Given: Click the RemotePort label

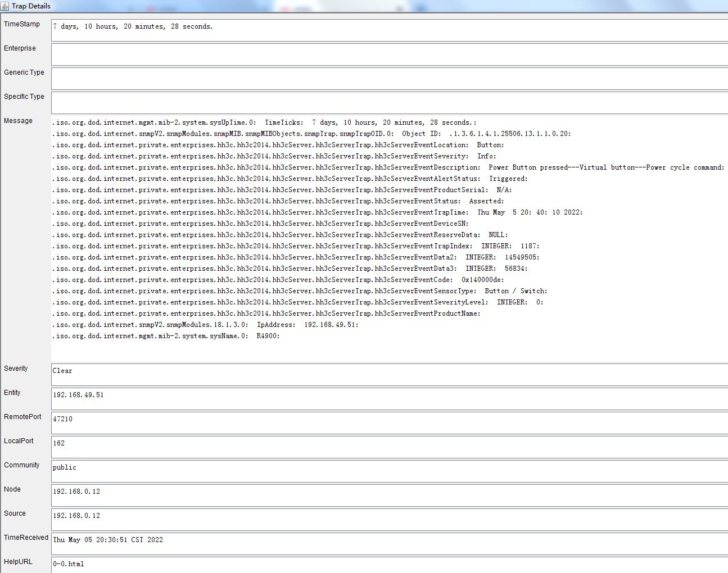Looking at the screenshot, I should point(22,417).
